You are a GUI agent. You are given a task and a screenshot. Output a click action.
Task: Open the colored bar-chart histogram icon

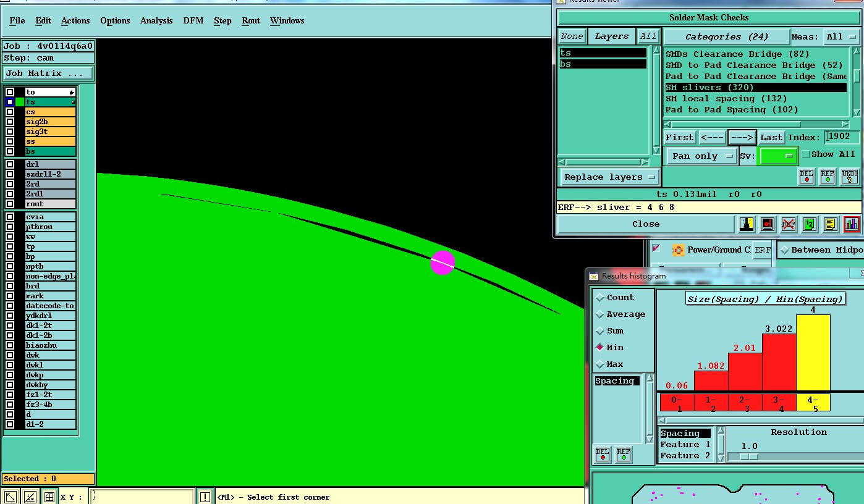[852, 224]
